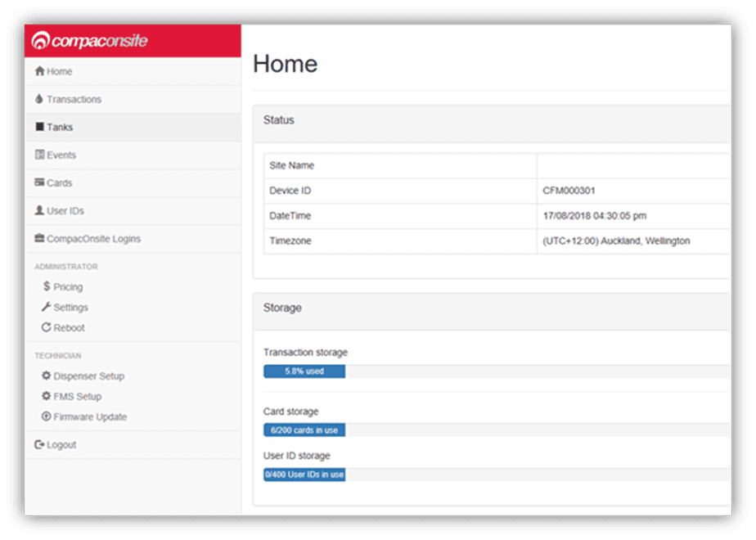This screenshot has width=756, height=540.
Task: Open the Home menu item
Action: tap(133, 71)
